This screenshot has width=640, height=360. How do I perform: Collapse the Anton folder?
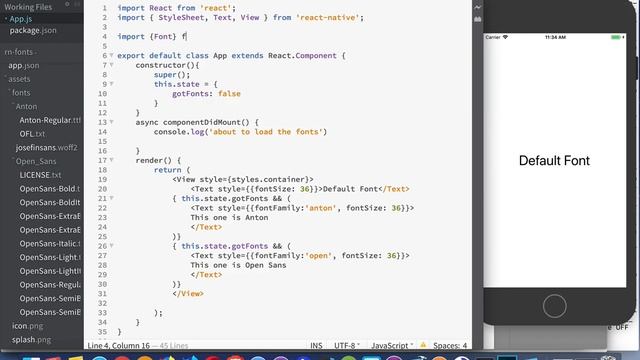point(25,106)
